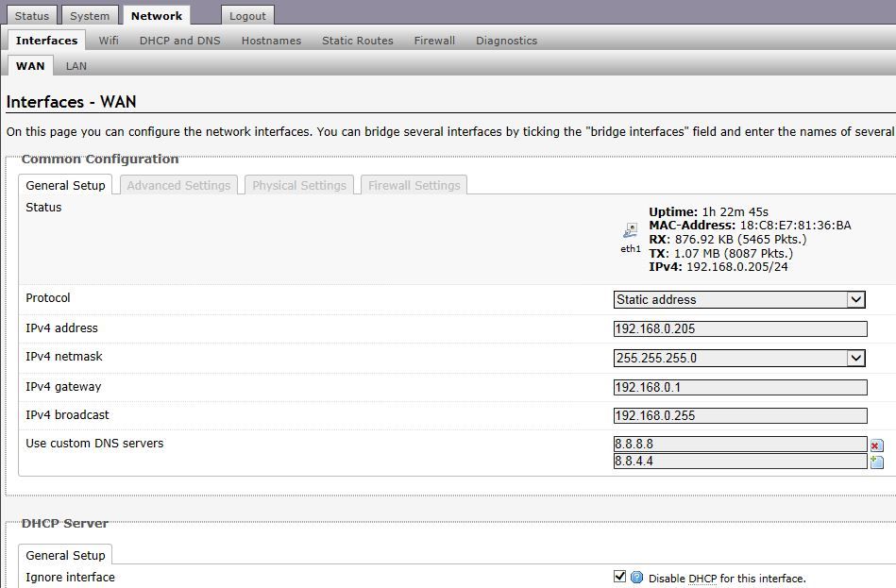This screenshot has width=896, height=588.
Task: Open the Physical Settings tab
Action: pos(299,185)
